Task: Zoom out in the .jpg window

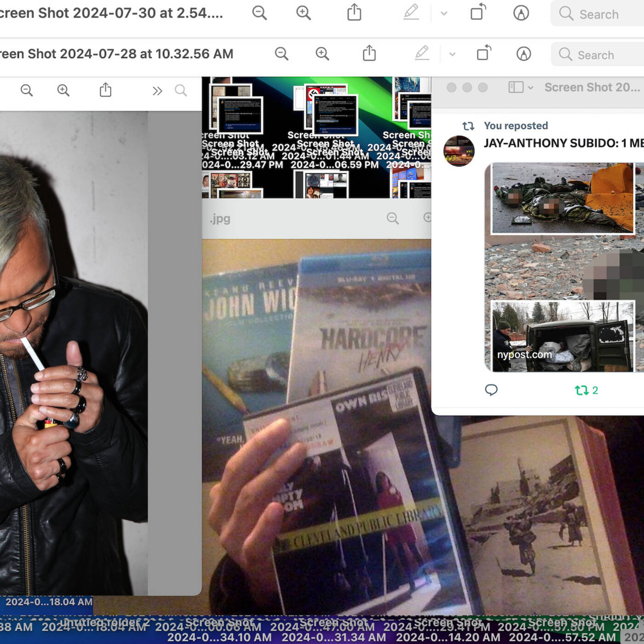Action: 393,218
